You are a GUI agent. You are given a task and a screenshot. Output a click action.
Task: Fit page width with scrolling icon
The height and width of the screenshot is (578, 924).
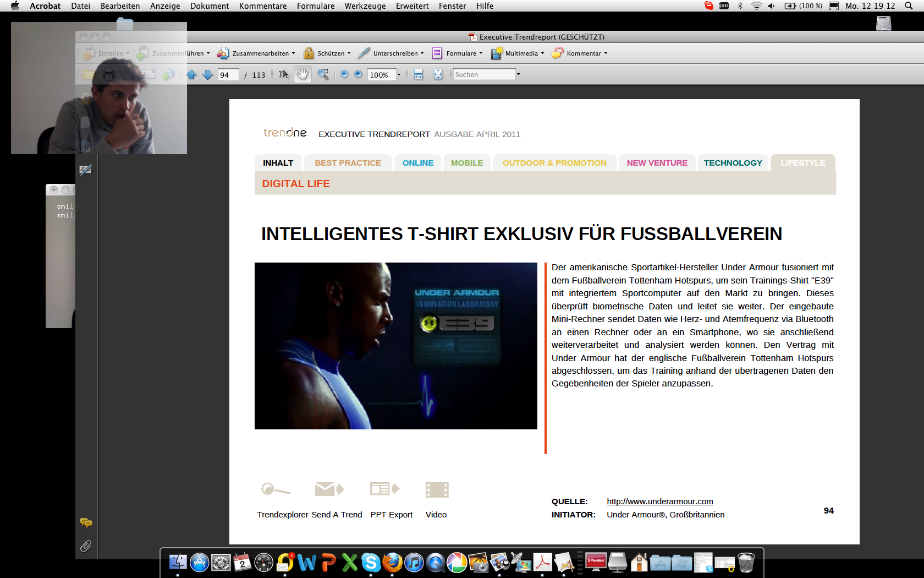tap(418, 74)
